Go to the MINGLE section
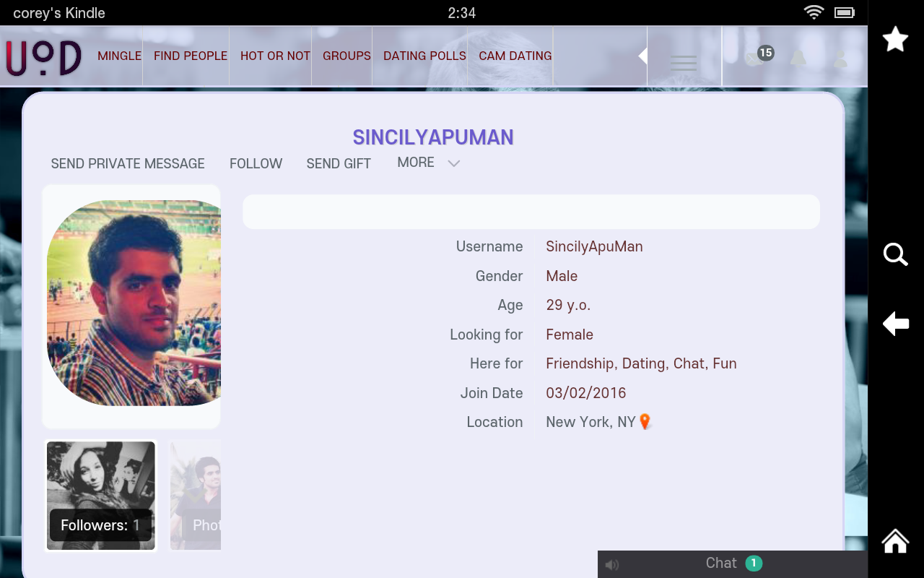 tap(119, 56)
